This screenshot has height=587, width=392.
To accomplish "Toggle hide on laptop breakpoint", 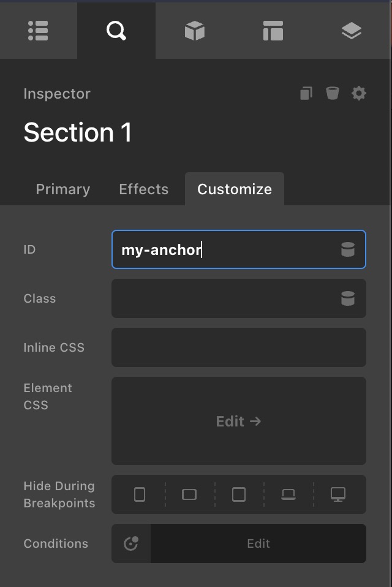I will 288,494.
